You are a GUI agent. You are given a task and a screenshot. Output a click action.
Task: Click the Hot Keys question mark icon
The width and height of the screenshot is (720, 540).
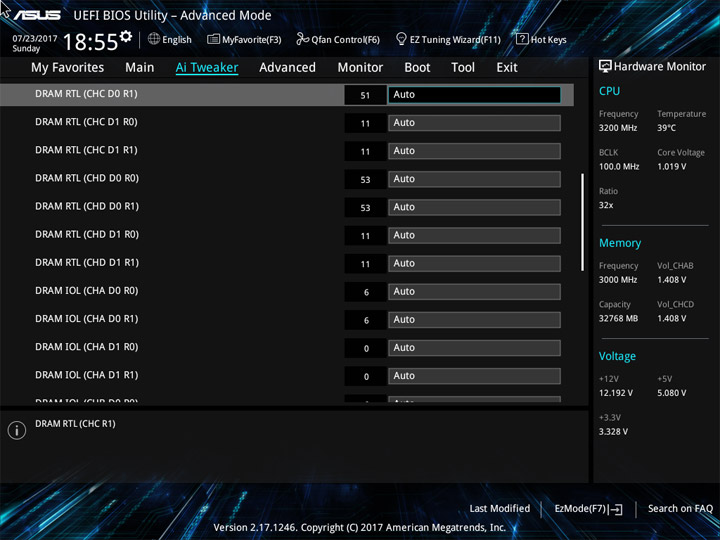(522, 39)
